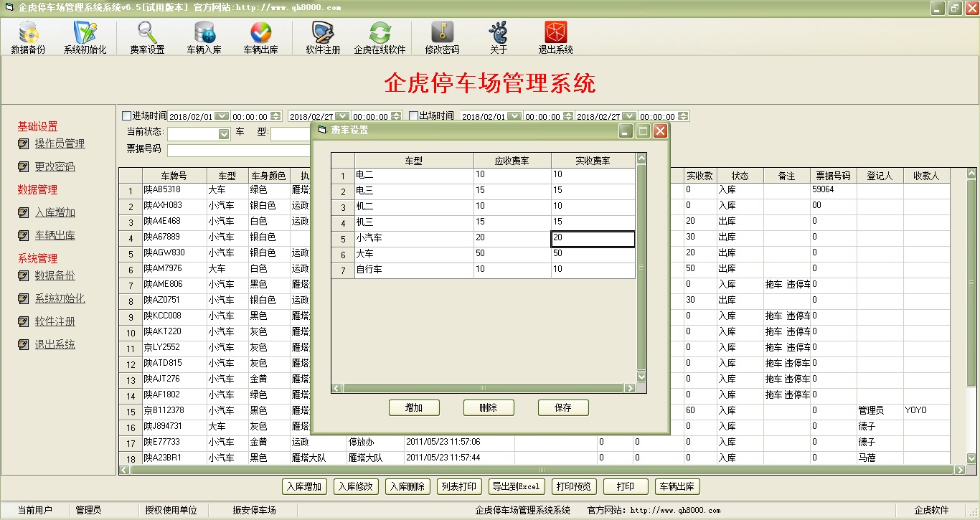Select 小汽车 实收费率 cell in rate table
980x520 pixels.
click(x=593, y=239)
